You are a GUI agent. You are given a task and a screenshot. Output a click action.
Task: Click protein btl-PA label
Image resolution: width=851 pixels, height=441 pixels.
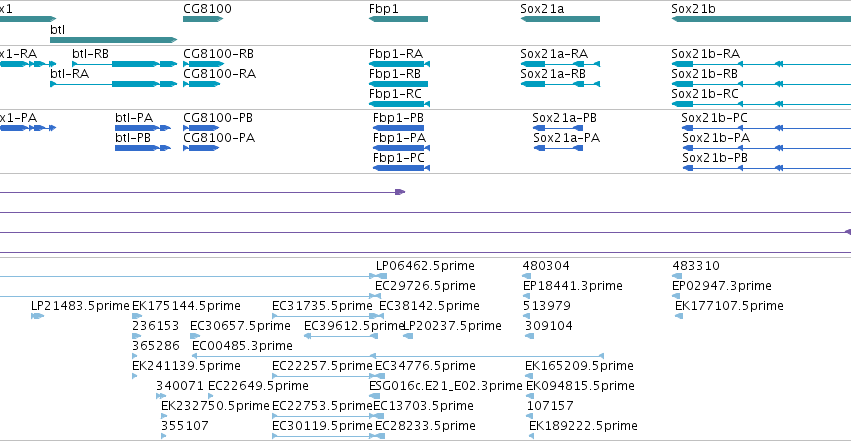pyautogui.click(x=134, y=118)
